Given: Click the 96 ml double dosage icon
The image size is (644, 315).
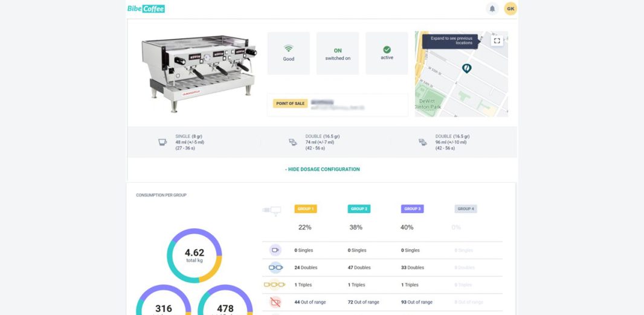Looking at the screenshot, I should click(x=423, y=142).
